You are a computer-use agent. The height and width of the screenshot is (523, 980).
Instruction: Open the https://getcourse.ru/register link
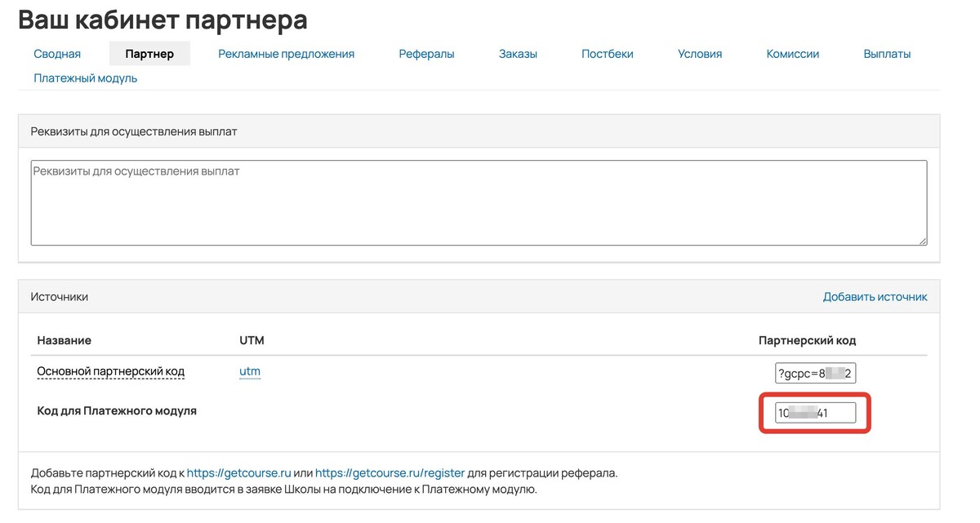(390, 472)
